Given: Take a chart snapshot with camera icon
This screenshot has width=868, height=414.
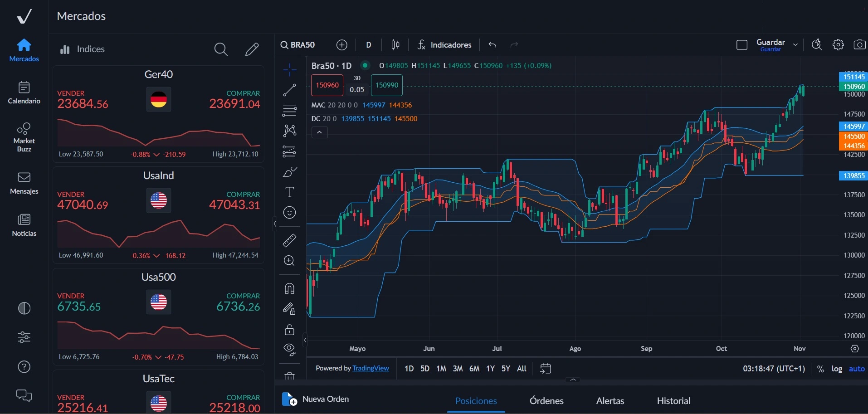Looking at the screenshot, I should [860, 44].
